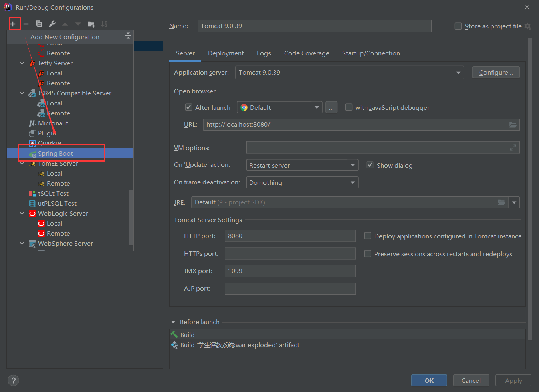Viewport: 539px width, 392px height.
Task: Click the collapse icon beside Add New Configuration
Action: pyautogui.click(x=128, y=36)
